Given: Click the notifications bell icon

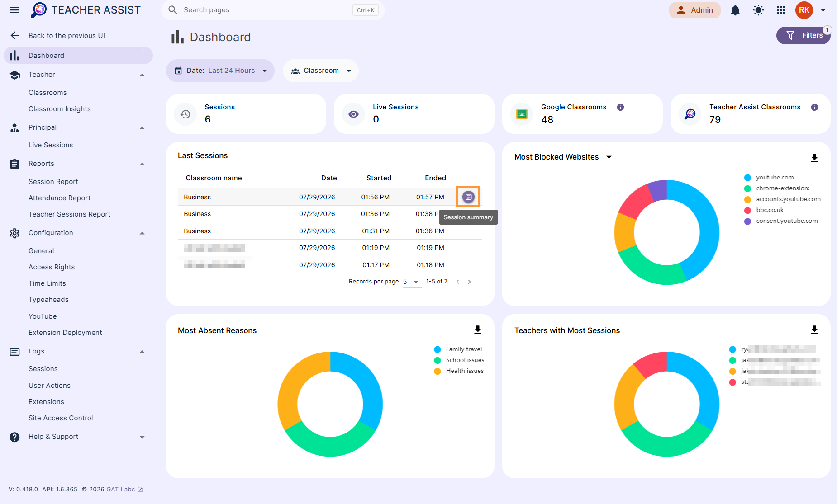Looking at the screenshot, I should [x=735, y=10].
